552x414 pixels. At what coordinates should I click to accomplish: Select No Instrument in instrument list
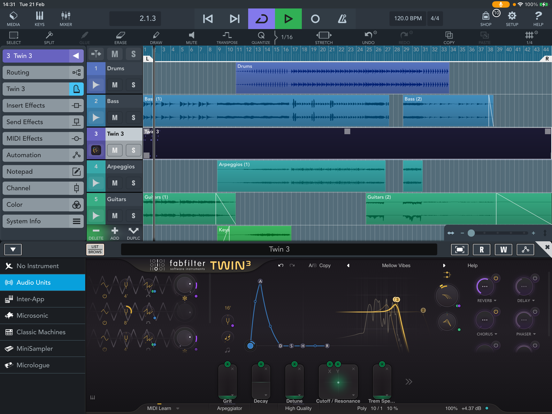click(43, 266)
